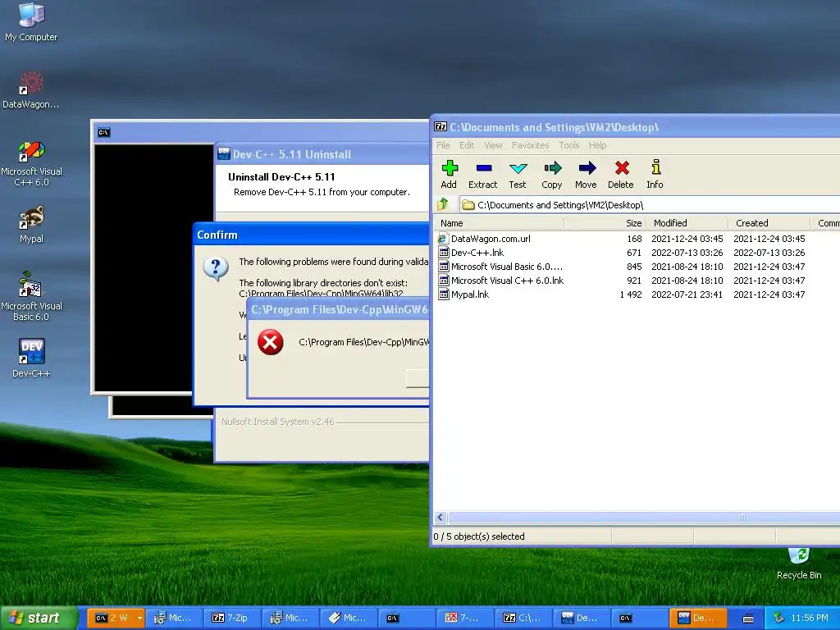
Task: Click the up-folder icon beside address bar
Action: click(x=443, y=204)
